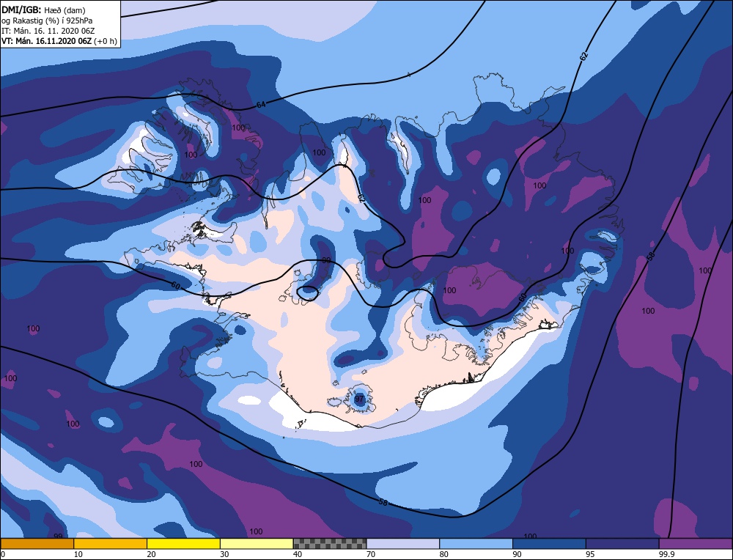Screen dimensions: 733x560
Task: Select the '80' legend scale value
Action: pos(443,554)
